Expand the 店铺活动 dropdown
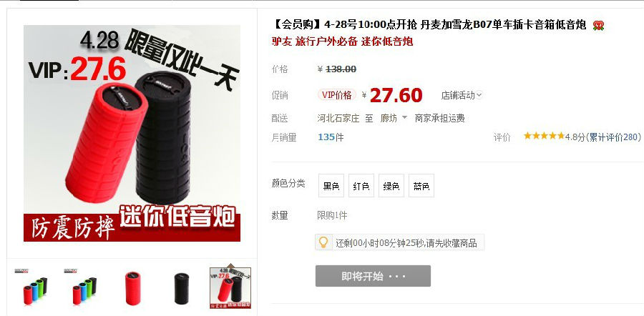 point(462,96)
